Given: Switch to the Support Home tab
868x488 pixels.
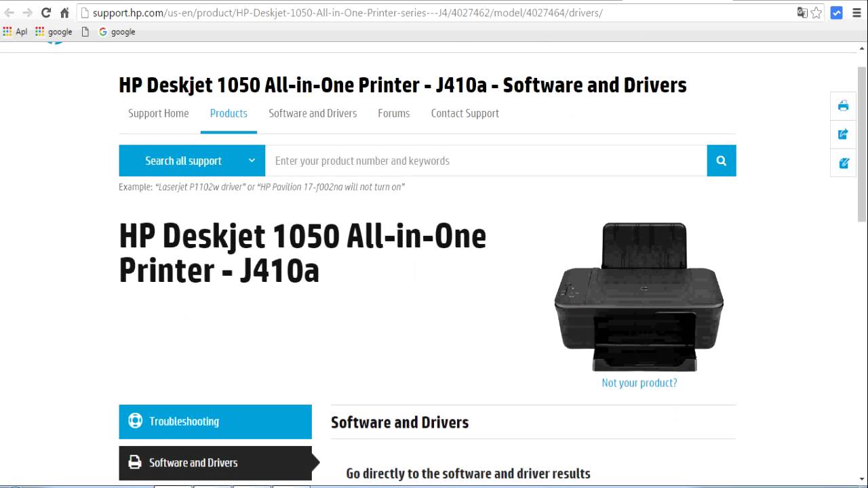Looking at the screenshot, I should pyautogui.click(x=159, y=113).
